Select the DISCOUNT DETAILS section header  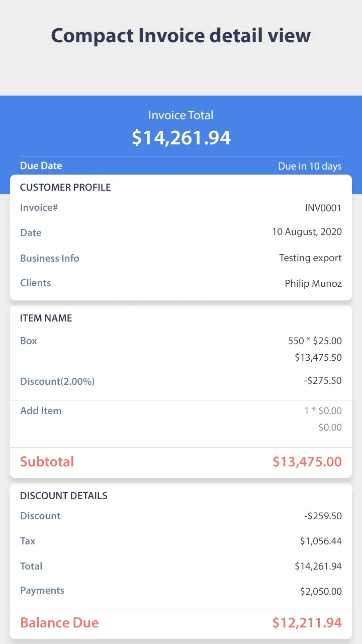(x=64, y=496)
